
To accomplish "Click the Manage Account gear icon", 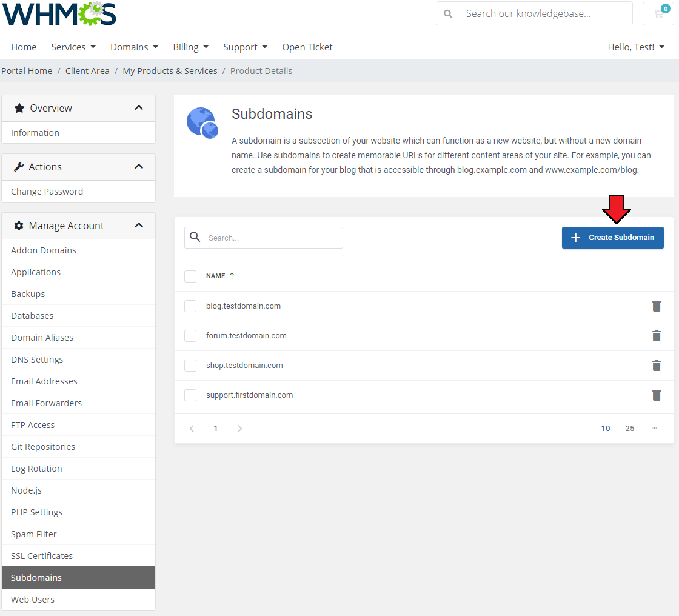I will click(19, 226).
